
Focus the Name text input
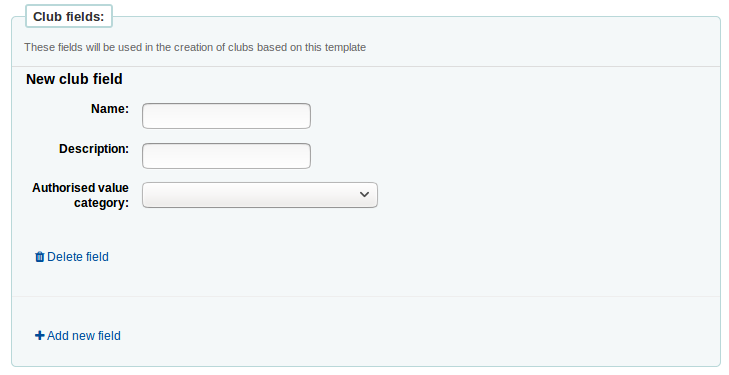coord(226,116)
